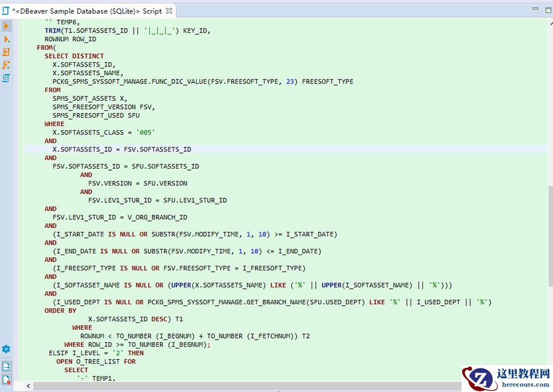Open the editor settings gear icon
553x392 pixels.
coord(6,349)
